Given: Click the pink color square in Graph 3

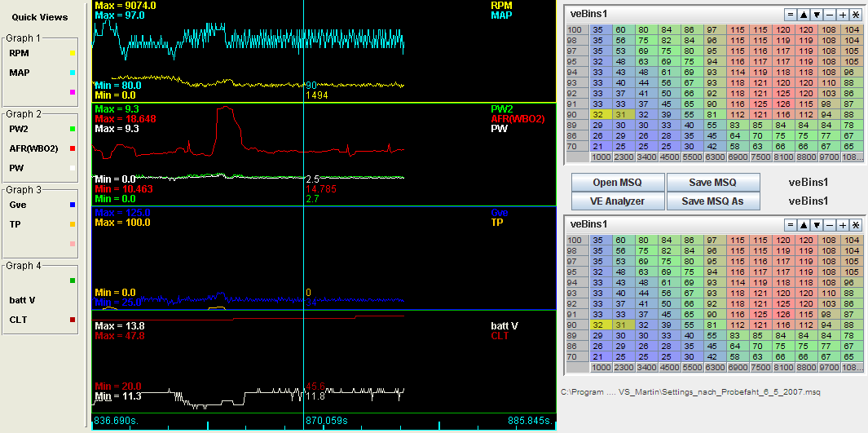Looking at the screenshot, I should 73,244.
